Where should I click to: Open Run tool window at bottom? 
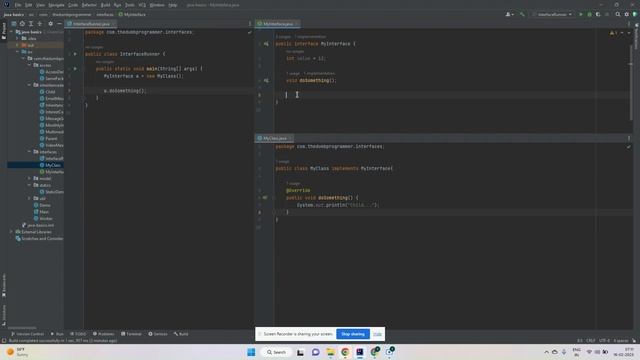click(x=57, y=334)
